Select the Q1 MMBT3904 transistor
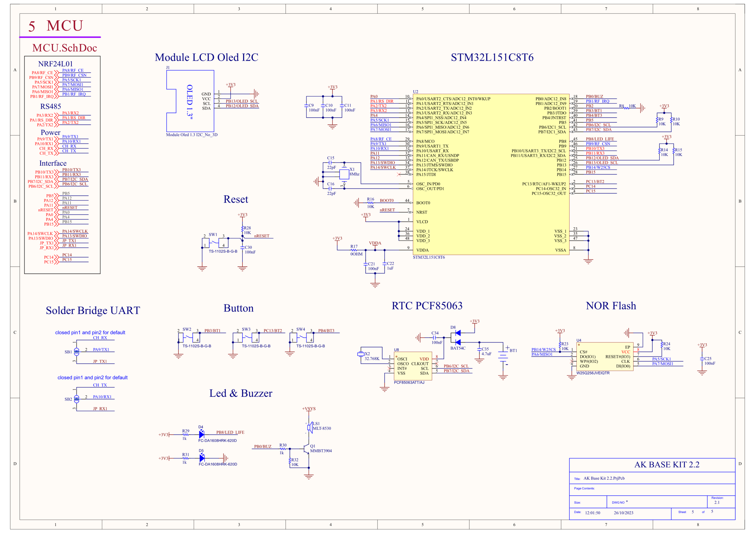The image size is (756, 534). click(307, 449)
